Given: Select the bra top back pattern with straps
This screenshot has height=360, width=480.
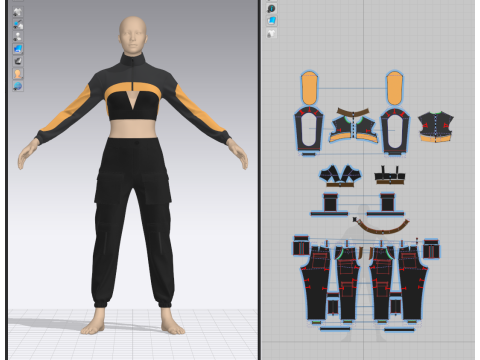Looking at the screenshot, I should click(390, 175).
